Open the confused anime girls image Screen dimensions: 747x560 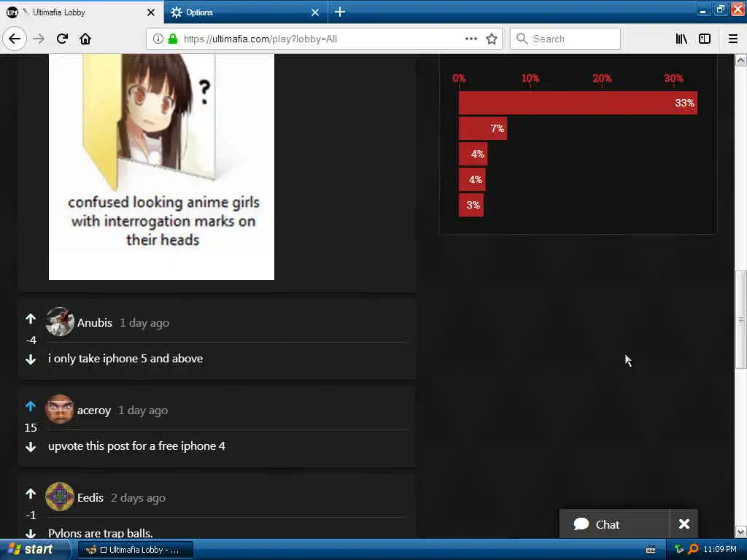[x=161, y=167]
